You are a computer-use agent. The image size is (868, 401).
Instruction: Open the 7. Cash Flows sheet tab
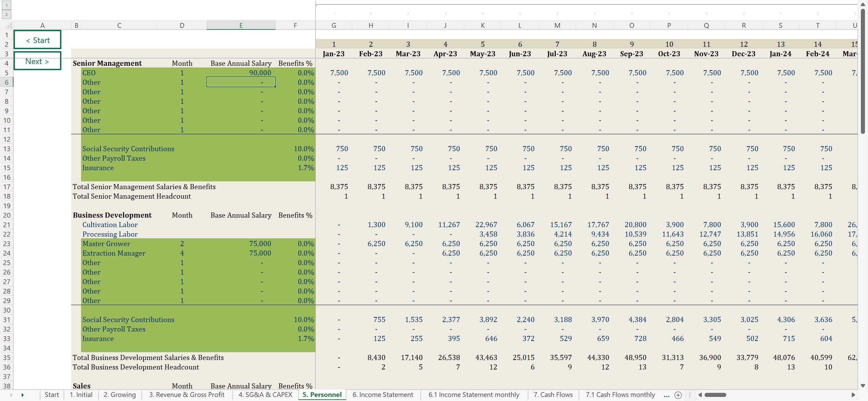[x=553, y=395]
